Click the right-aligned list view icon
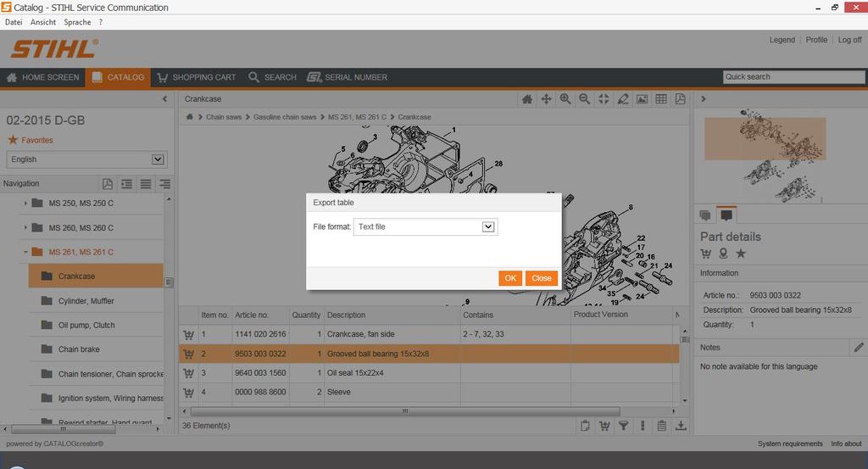 click(x=165, y=184)
